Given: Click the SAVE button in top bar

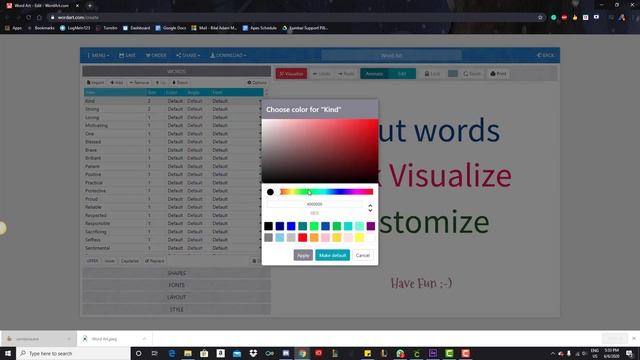Looking at the screenshot, I should pyautogui.click(x=127, y=55).
